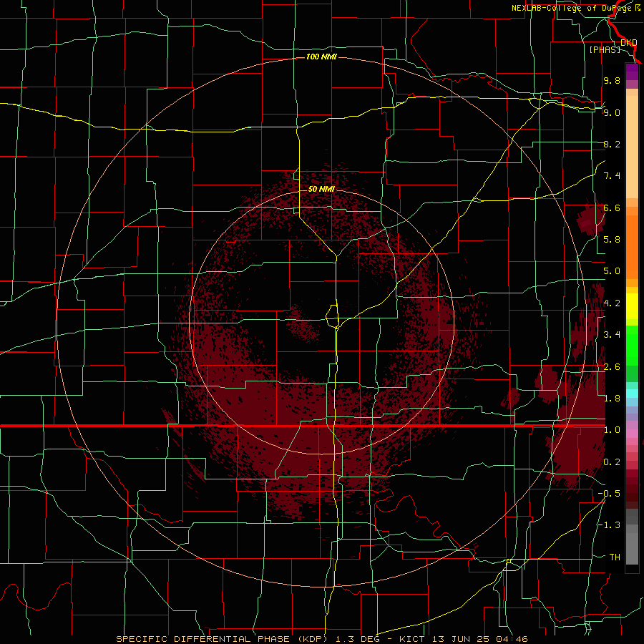Select the pink band of color bar
Viewport: 644px width, 644px height.
click(632, 434)
